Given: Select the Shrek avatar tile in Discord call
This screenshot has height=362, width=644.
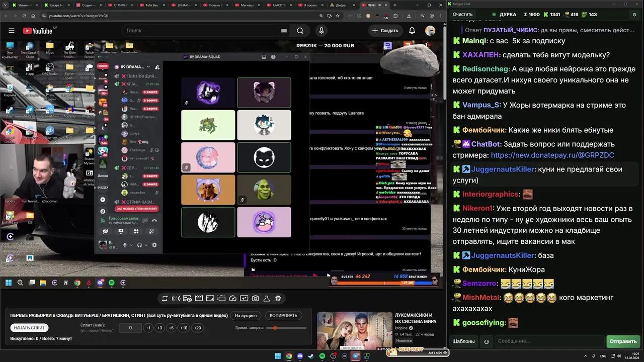Looking at the screenshot, I should (264, 189).
